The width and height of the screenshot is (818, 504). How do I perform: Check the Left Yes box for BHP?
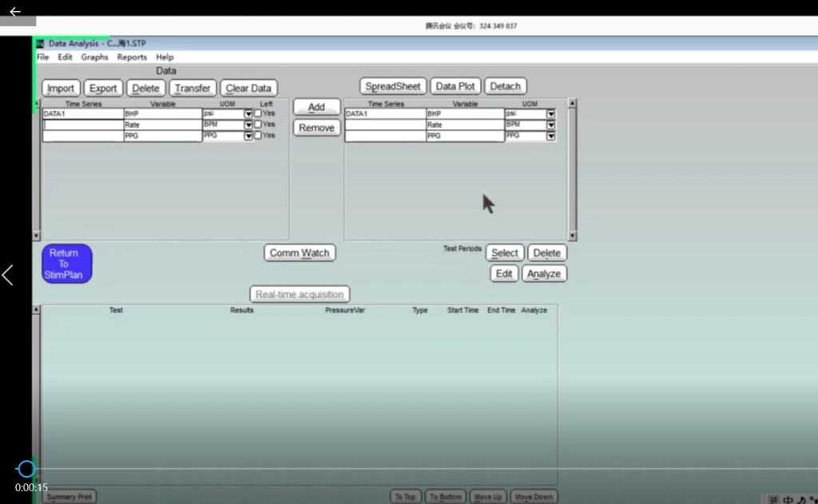[258, 113]
